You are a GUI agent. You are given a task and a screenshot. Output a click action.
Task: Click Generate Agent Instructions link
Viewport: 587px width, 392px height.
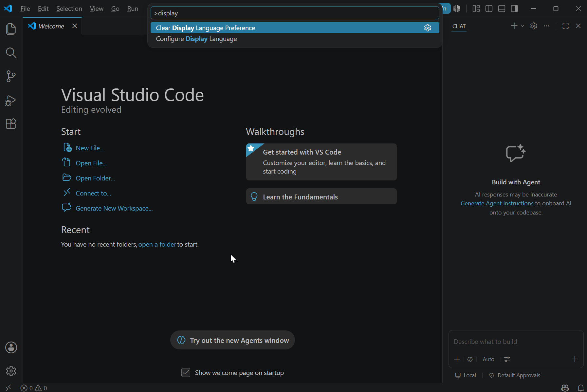pos(497,203)
